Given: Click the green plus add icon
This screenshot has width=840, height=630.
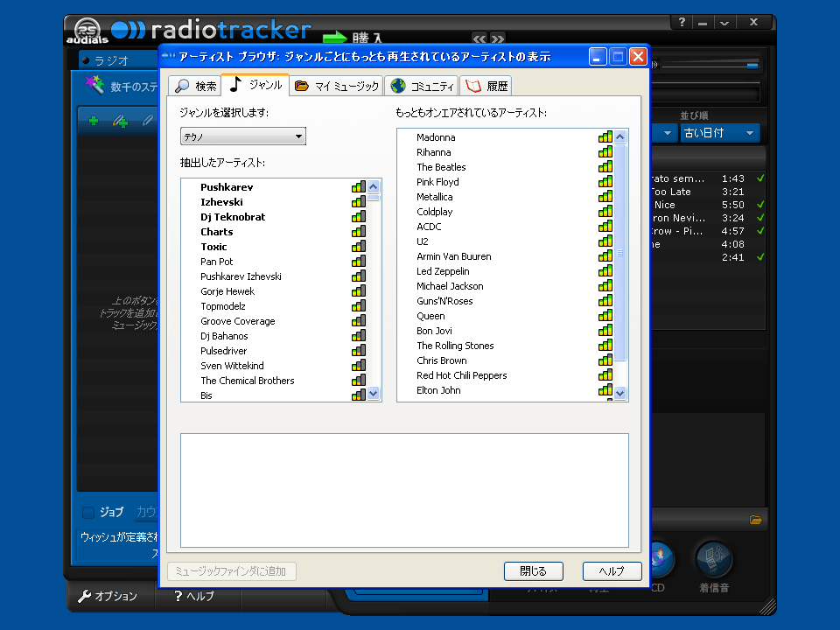Looking at the screenshot, I should 94,121.
